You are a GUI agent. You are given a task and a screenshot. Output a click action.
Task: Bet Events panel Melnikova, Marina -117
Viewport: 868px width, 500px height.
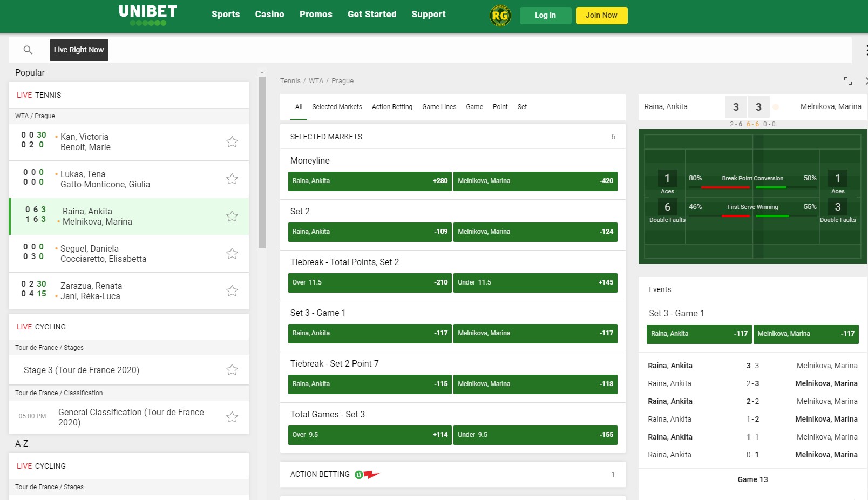click(806, 334)
